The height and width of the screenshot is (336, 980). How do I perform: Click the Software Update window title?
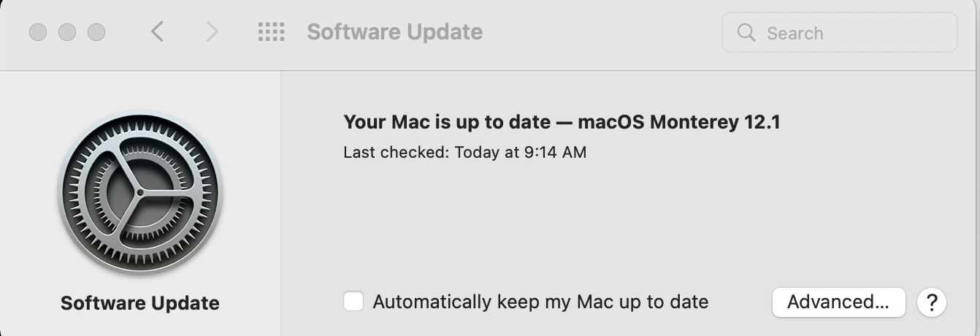394,32
